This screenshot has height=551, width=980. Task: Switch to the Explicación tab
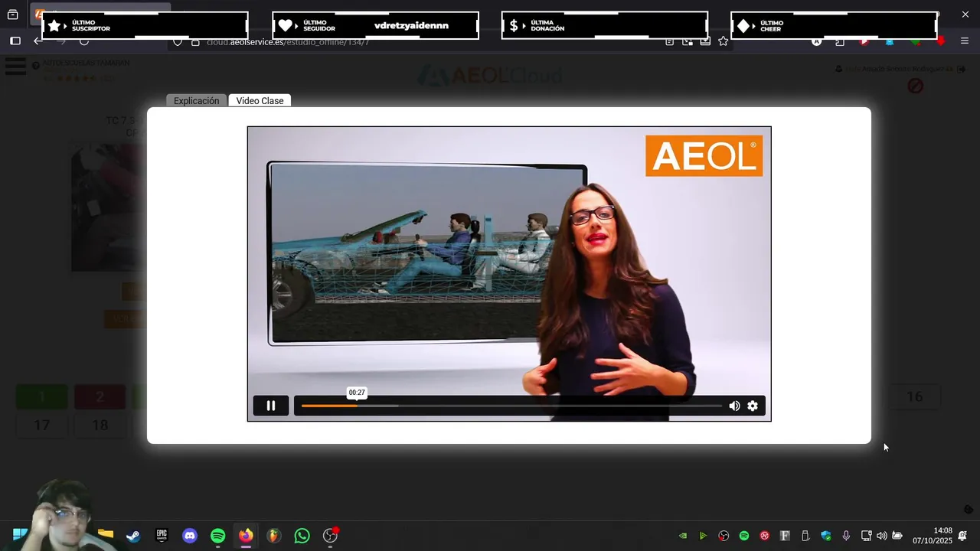tap(196, 101)
